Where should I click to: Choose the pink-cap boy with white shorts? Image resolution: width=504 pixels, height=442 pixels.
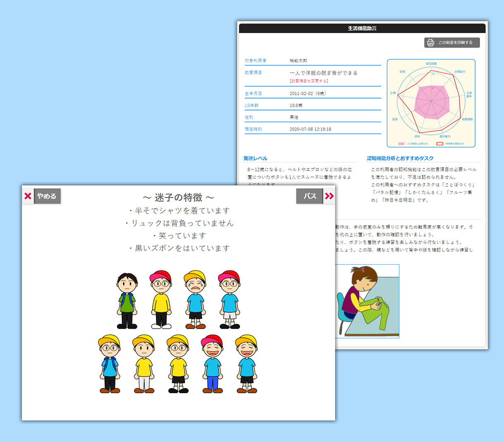(229, 300)
